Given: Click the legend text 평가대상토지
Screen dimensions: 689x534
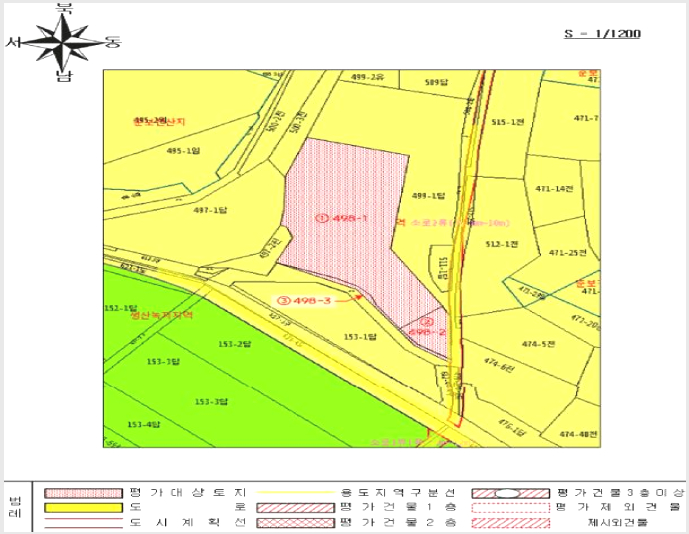Looking at the screenshot, I should tap(188, 493).
